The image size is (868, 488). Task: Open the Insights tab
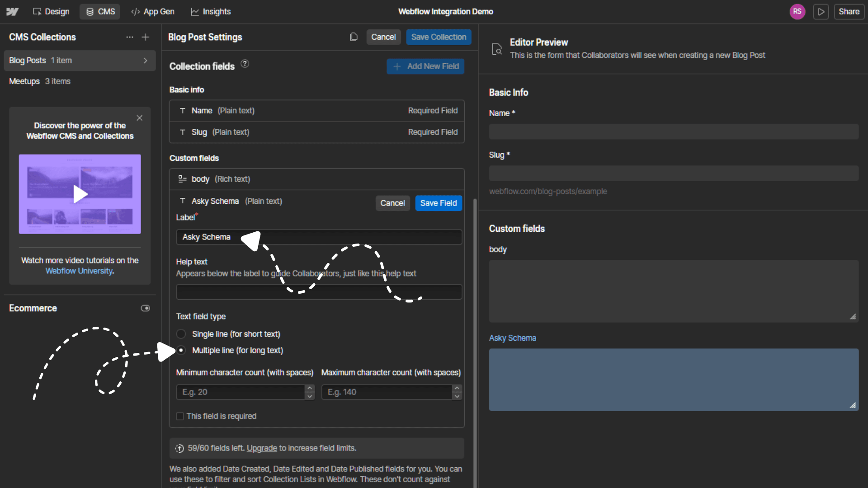click(x=211, y=12)
